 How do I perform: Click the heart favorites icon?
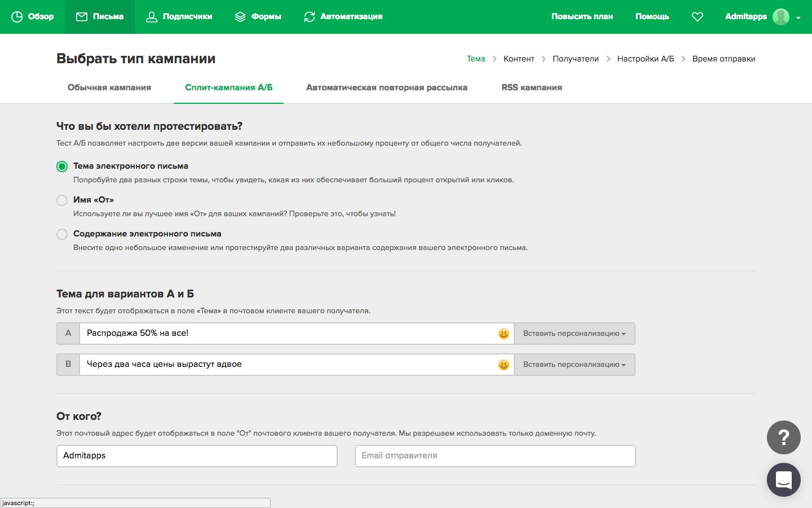click(697, 16)
